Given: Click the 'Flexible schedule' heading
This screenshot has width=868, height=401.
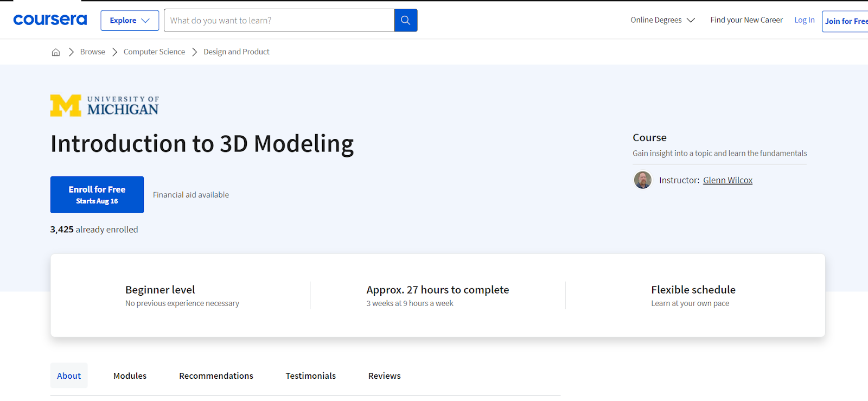Looking at the screenshot, I should tap(693, 290).
